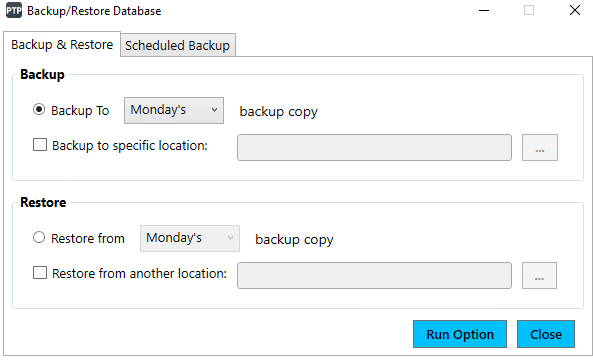Switch to the Scheduled Backup tab

178,45
